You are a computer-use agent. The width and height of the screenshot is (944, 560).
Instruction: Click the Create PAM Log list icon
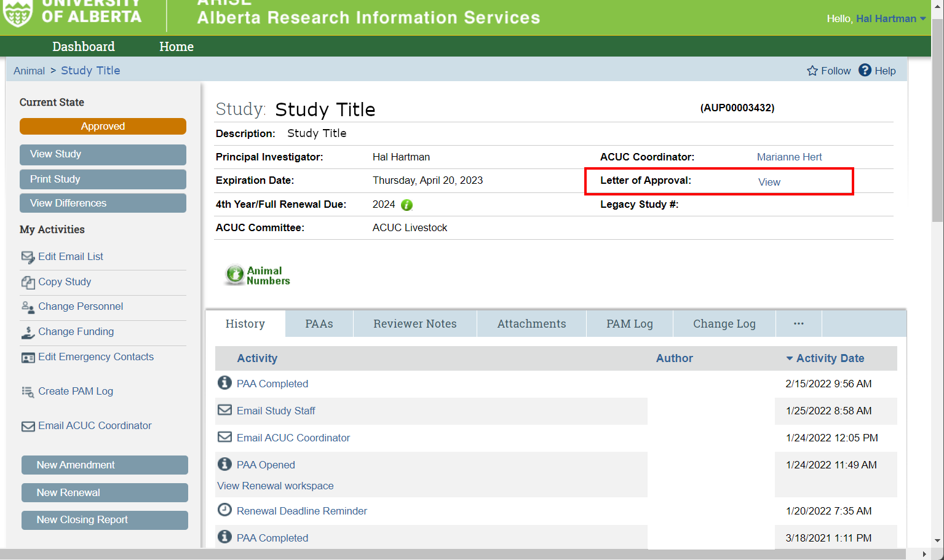(28, 392)
